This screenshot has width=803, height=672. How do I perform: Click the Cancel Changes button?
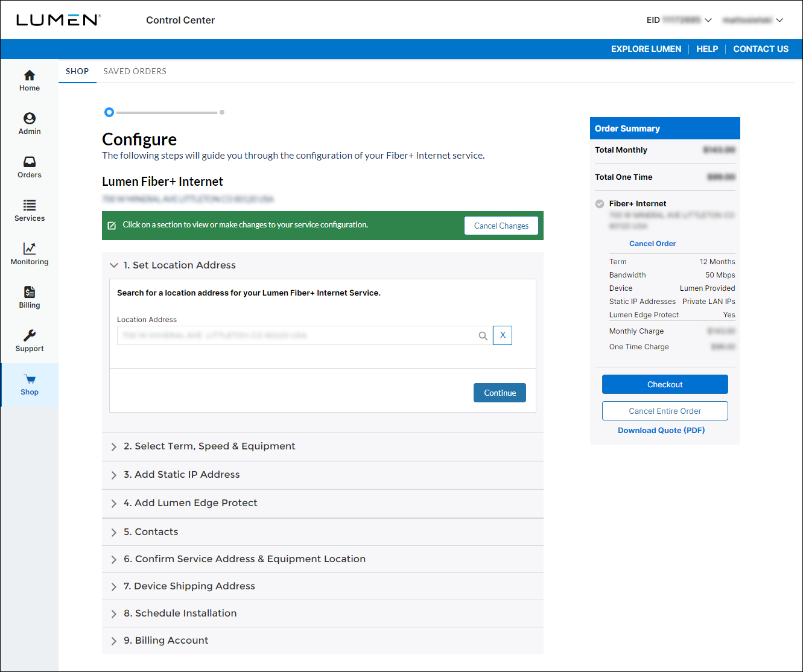tap(501, 226)
